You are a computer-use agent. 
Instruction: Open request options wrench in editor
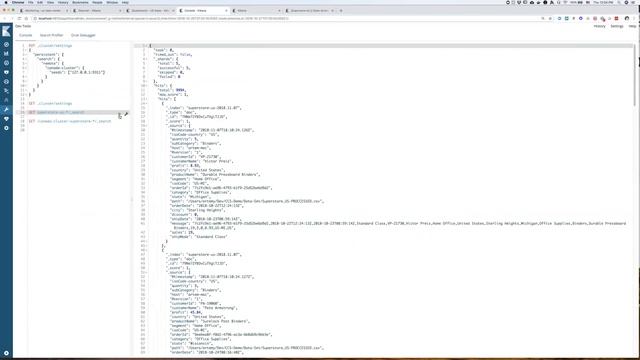[126, 114]
